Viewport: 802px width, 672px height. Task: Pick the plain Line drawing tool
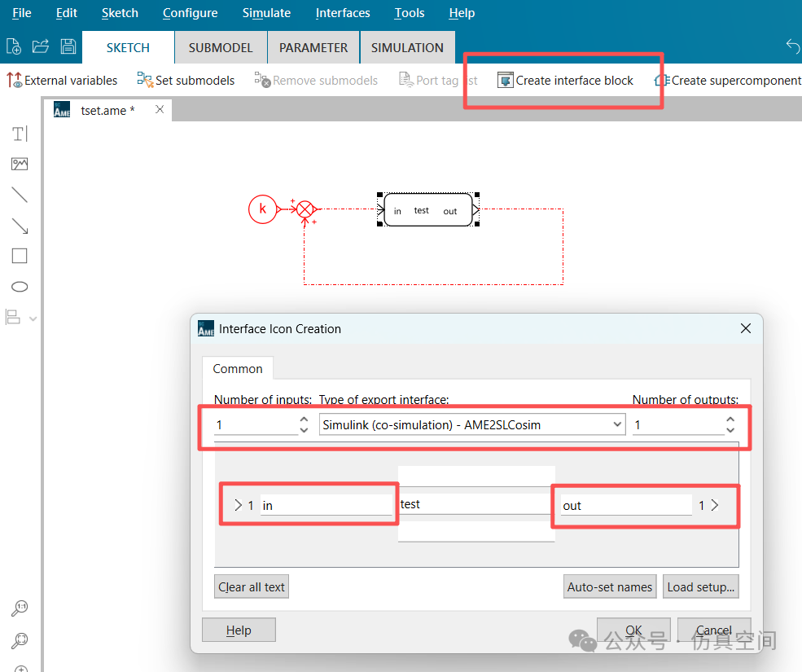click(x=20, y=195)
